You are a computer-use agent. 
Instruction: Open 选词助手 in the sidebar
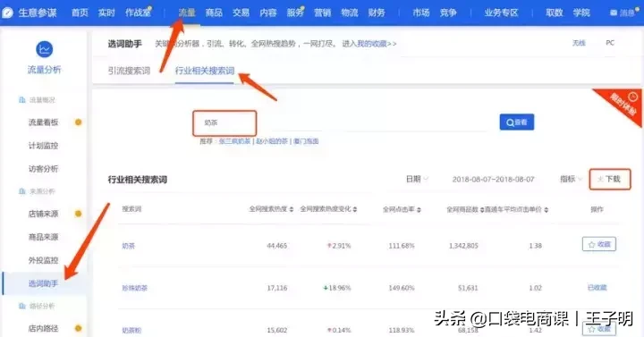44,283
